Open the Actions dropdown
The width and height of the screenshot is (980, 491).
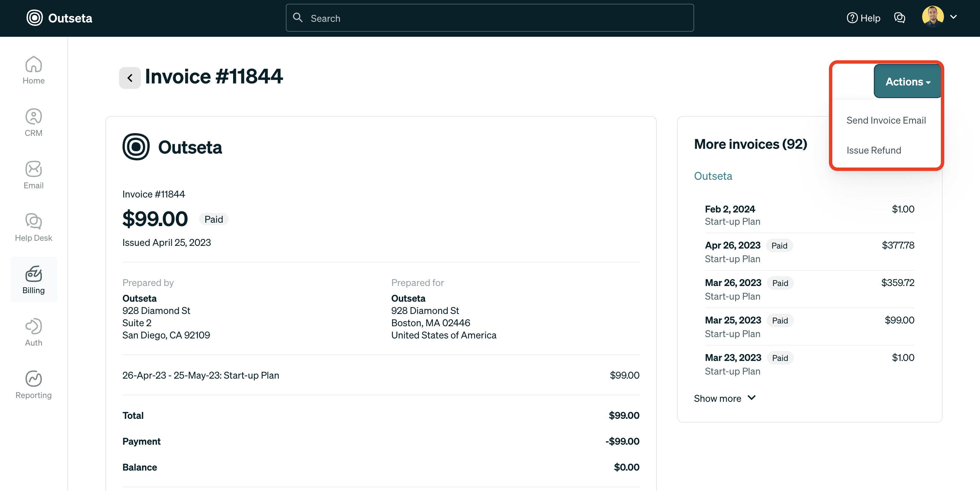click(x=907, y=81)
